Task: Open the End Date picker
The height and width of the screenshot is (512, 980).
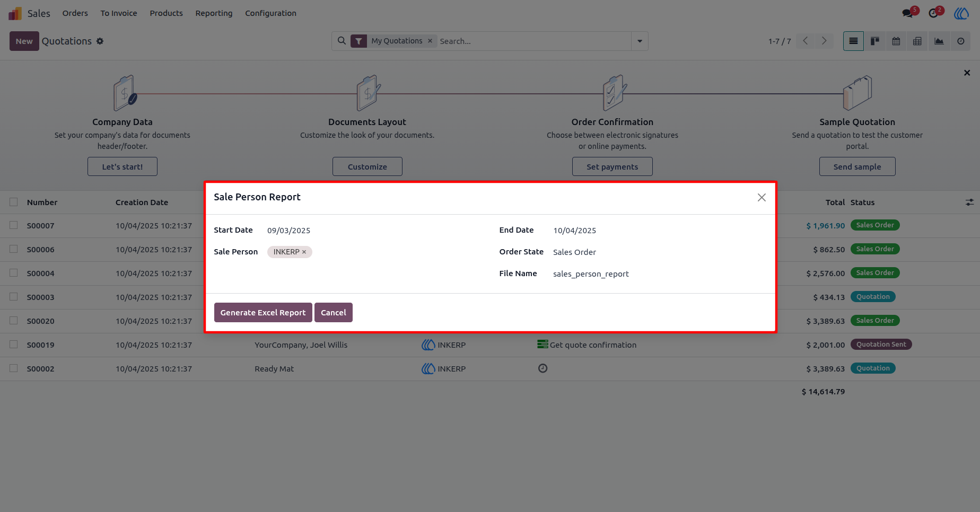Action: click(x=660, y=231)
